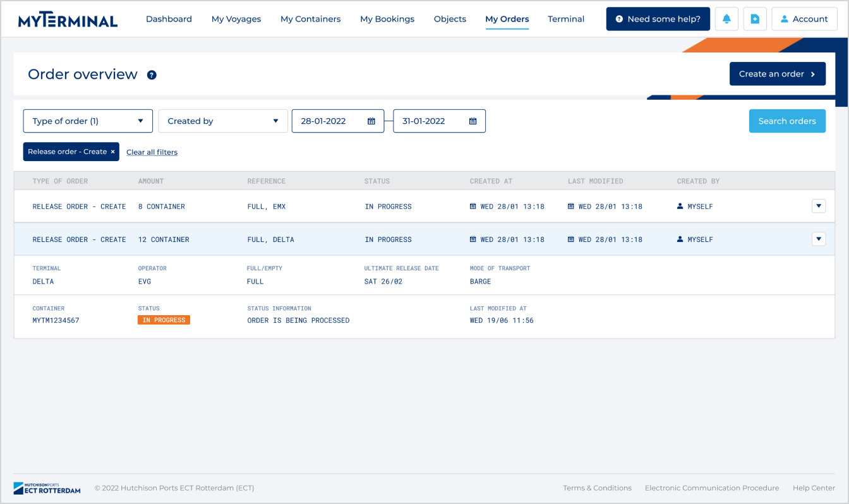
Task: Click the Last Modified calendar icon in the 12 CONTAINER row
Action: (x=571, y=239)
